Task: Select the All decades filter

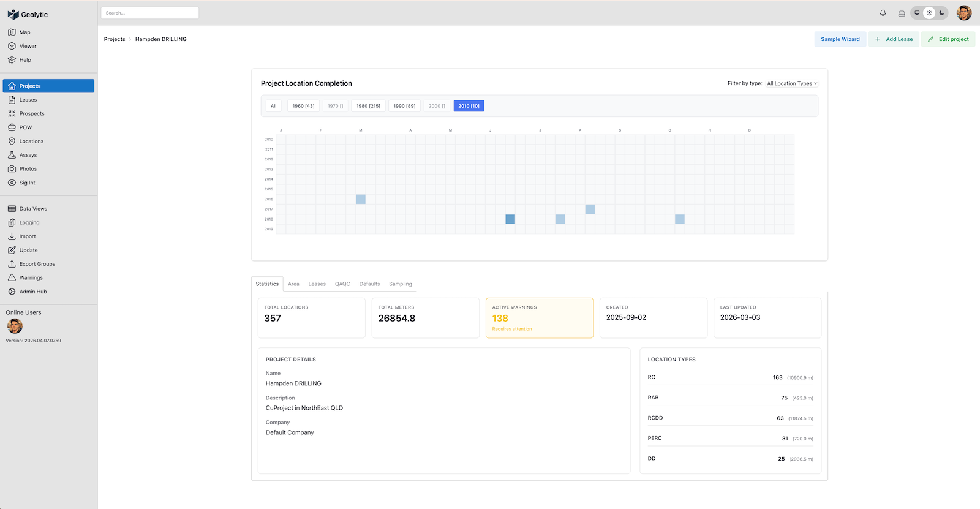Action: tap(274, 106)
